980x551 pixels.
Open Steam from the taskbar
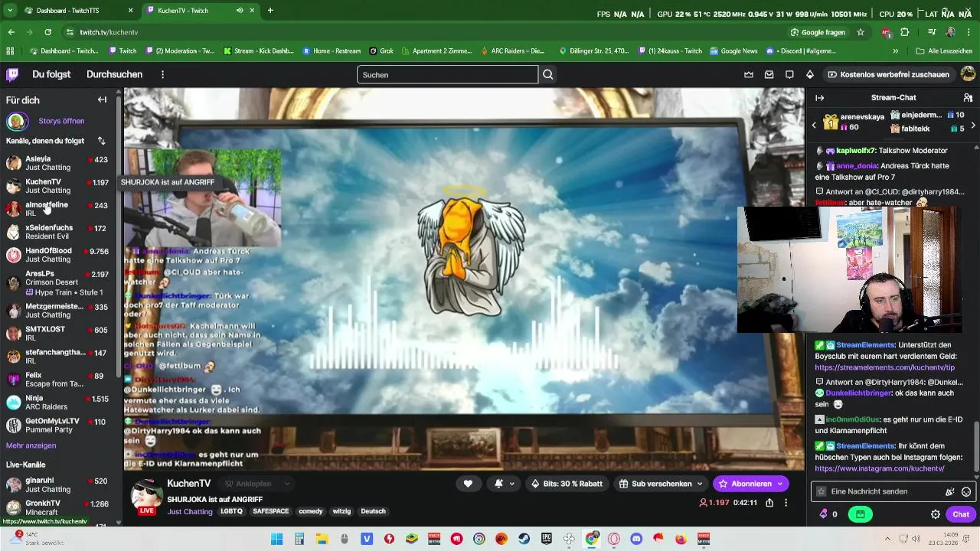524,539
